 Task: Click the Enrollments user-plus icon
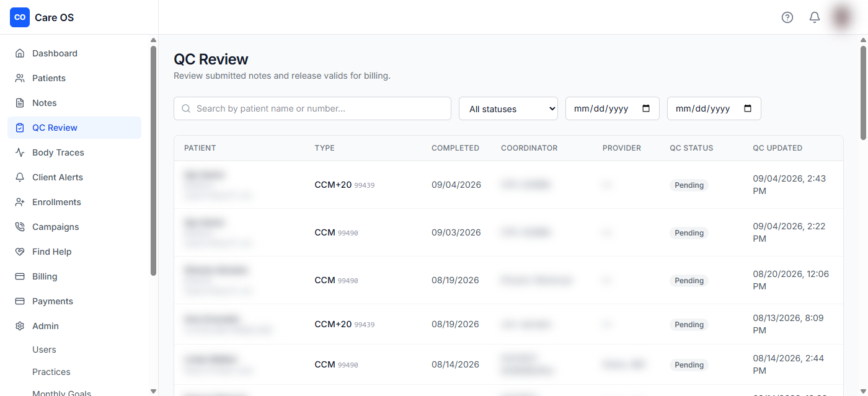pos(20,202)
